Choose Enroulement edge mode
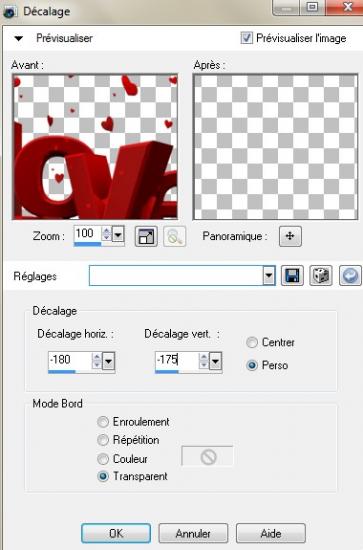 pos(103,422)
